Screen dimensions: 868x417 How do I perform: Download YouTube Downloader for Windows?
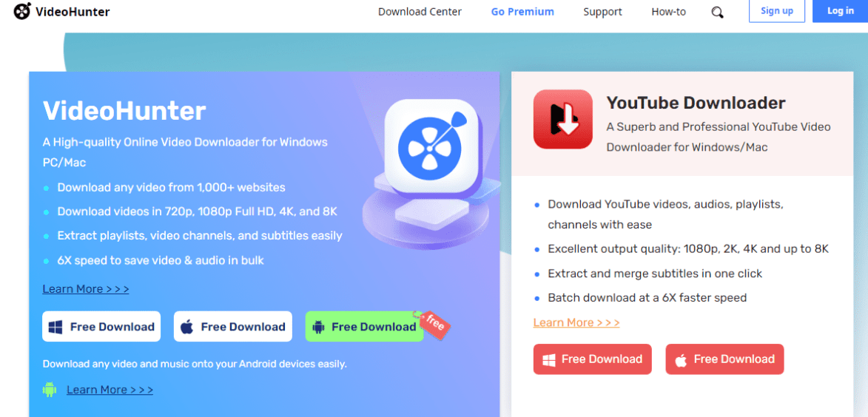[592, 359]
